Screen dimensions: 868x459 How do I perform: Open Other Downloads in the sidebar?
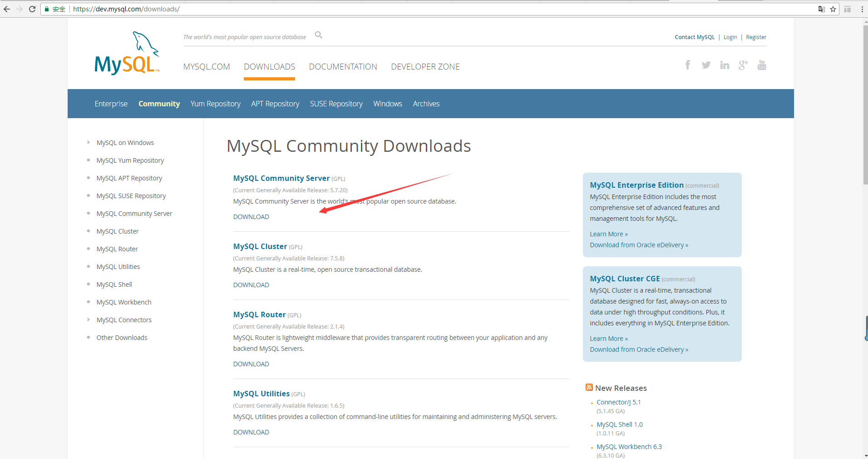pyautogui.click(x=122, y=338)
